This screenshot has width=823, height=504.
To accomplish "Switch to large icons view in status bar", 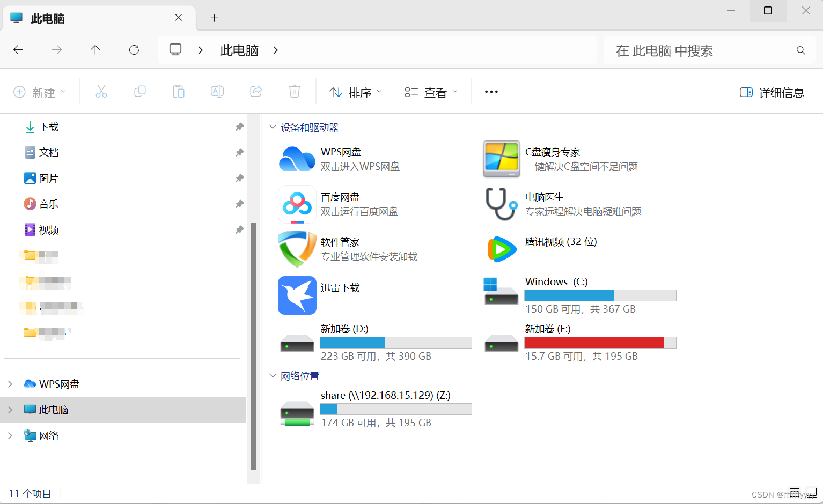I will 812,492.
